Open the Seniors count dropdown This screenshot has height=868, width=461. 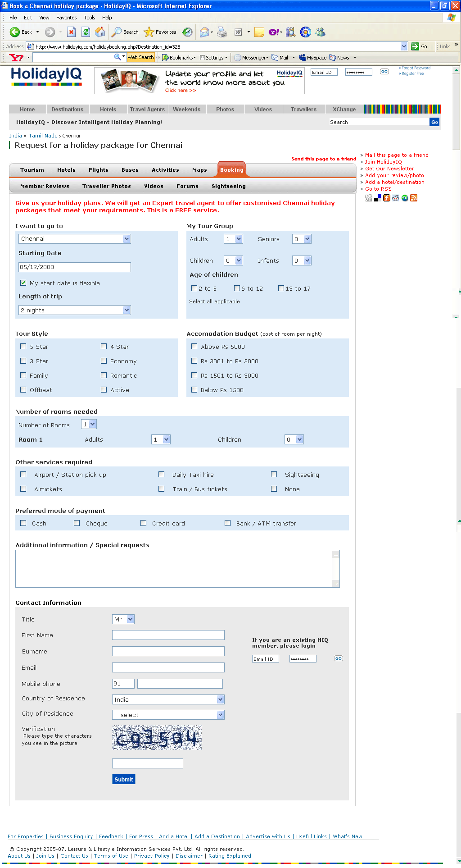(x=302, y=239)
